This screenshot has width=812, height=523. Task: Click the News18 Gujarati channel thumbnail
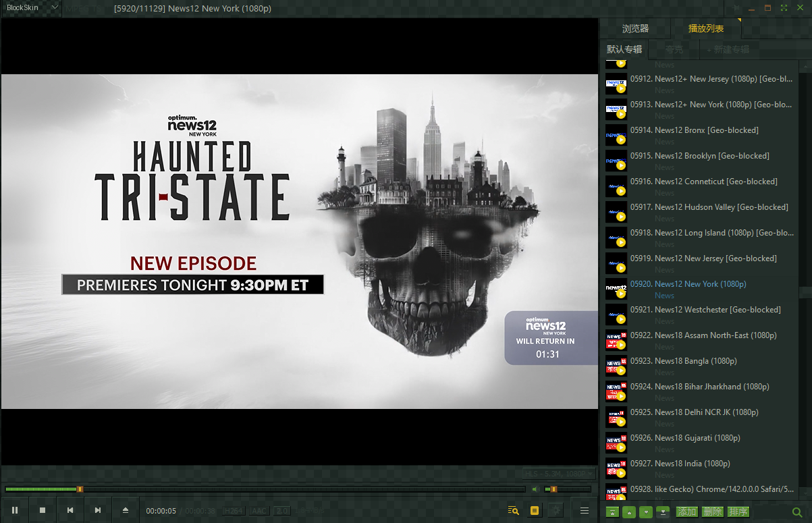tap(616, 443)
